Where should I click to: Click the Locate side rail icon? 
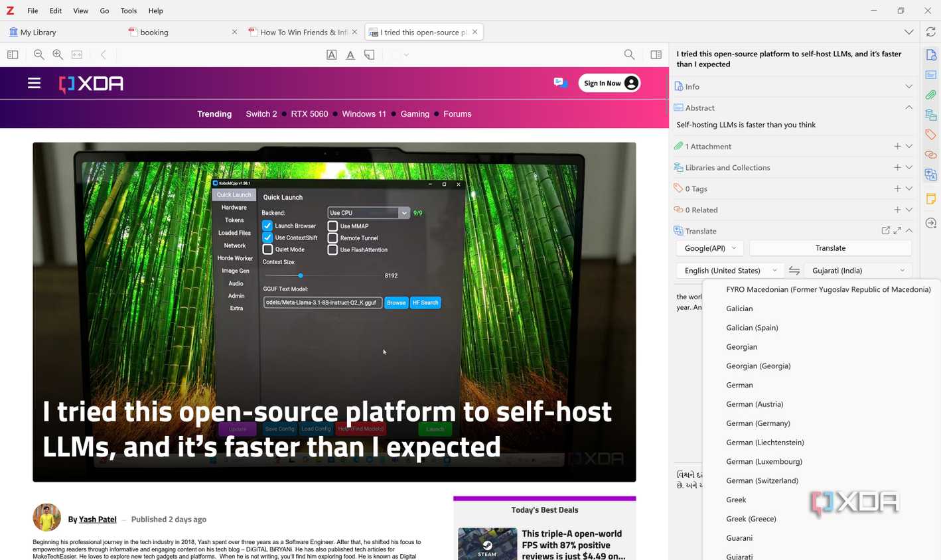pyautogui.click(x=931, y=224)
